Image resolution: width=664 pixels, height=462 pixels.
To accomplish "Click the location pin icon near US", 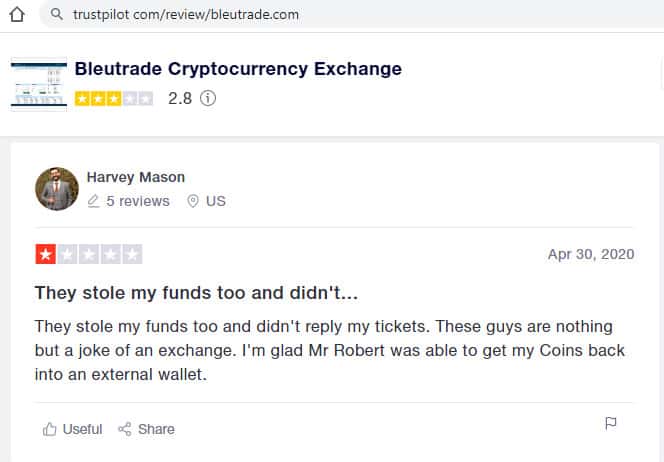I will [192, 201].
